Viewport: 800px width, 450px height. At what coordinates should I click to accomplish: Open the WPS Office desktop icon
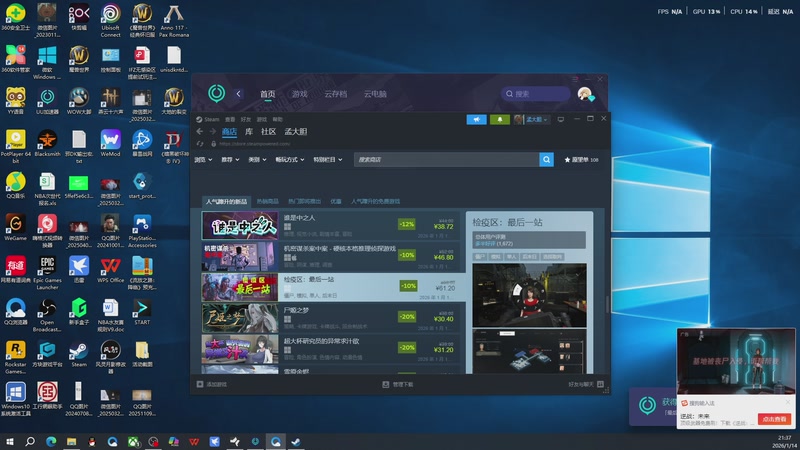pos(110,270)
